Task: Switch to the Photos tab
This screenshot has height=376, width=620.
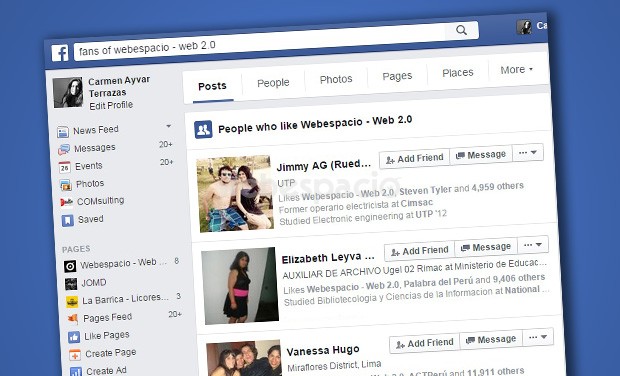Action: coord(336,79)
